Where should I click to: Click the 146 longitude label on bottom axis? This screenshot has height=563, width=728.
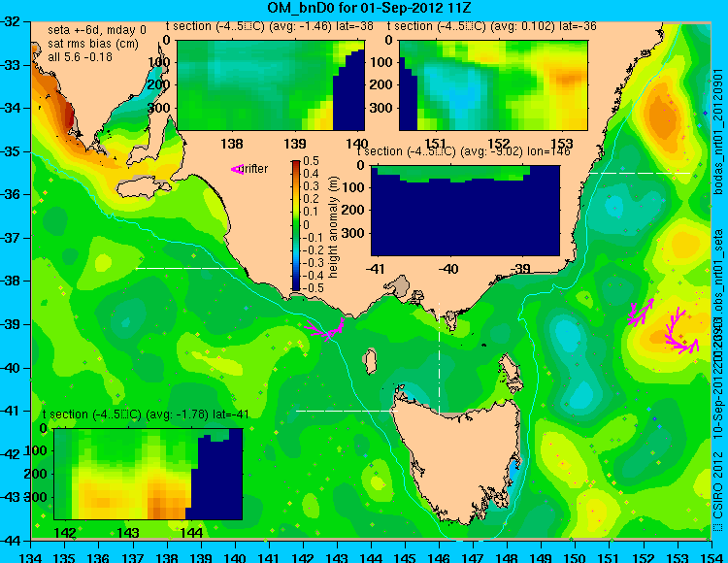point(439,557)
